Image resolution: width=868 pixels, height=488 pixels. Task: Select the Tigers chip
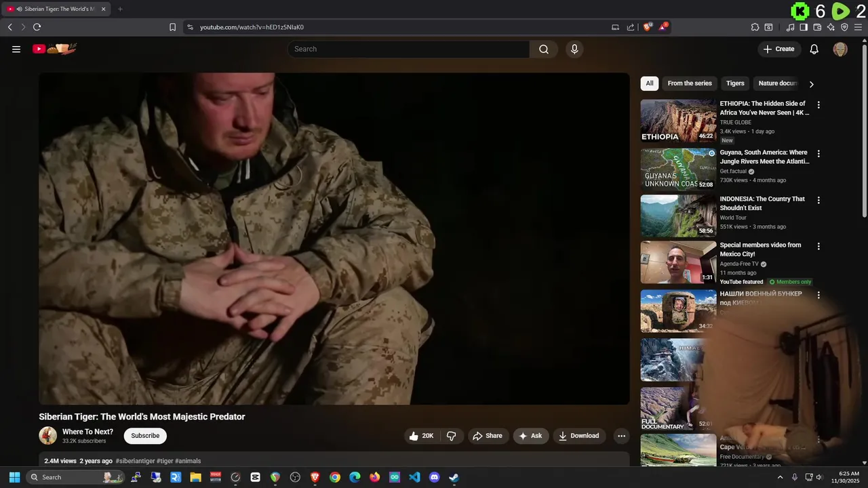pos(735,83)
